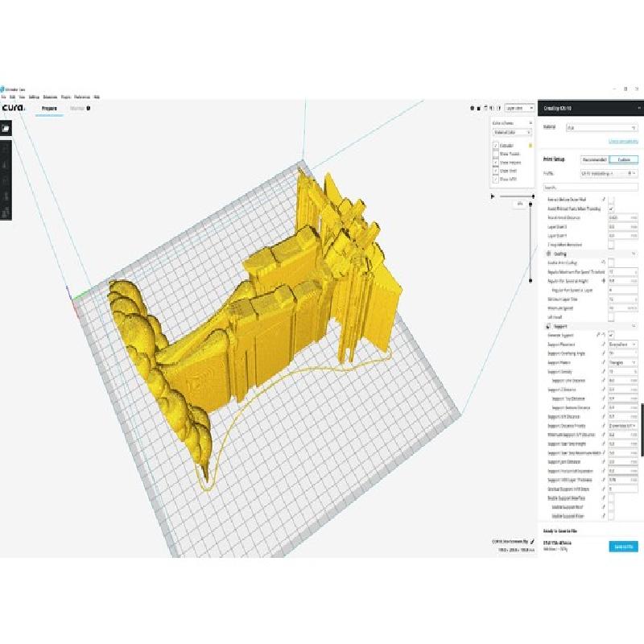Toggle the Show Infill checkbox
The height and width of the screenshot is (644, 644).
(x=496, y=179)
